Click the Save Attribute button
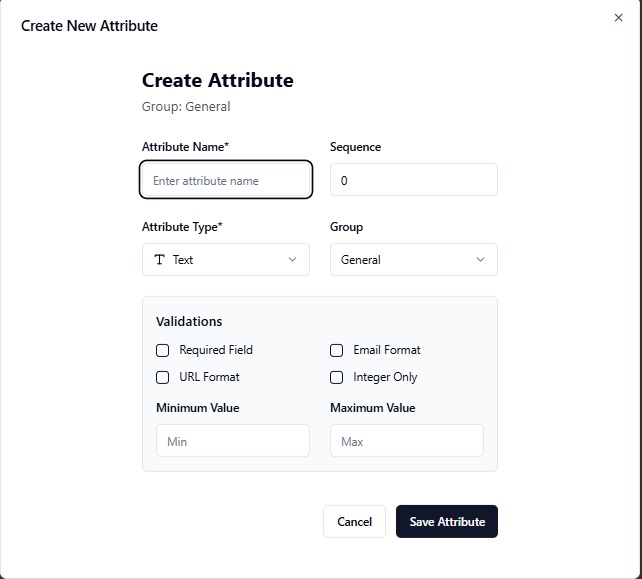The width and height of the screenshot is (642, 579). coord(447,521)
